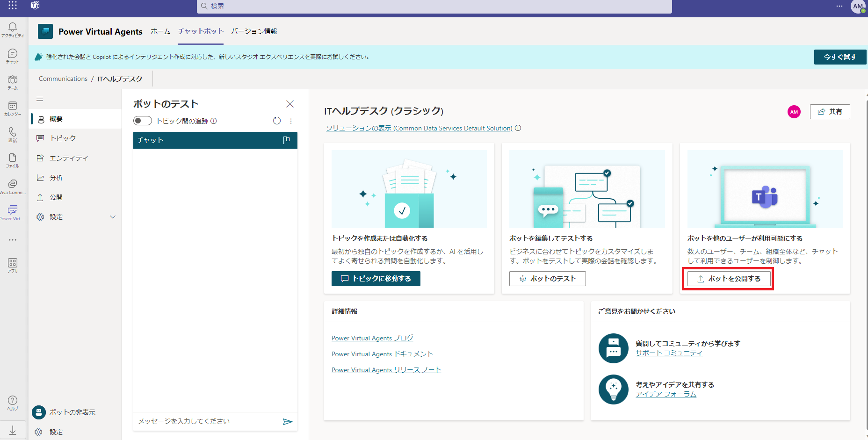
Task: Click the メッセージを入力してください input
Action: (208, 422)
